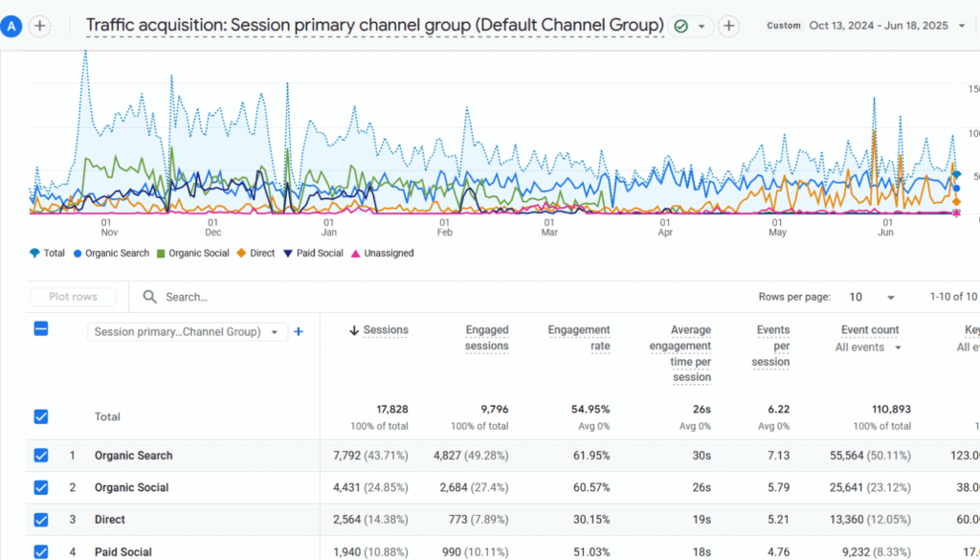Toggle the select-all rows checkbox in header
The width and height of the screenshot is (980, 560).
(x=41, y=328)
